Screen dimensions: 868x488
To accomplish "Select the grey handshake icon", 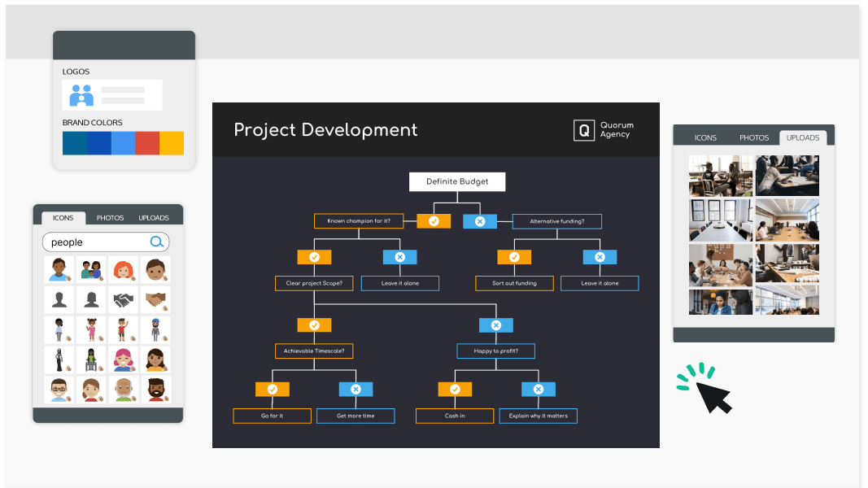I will coord(124,299).
